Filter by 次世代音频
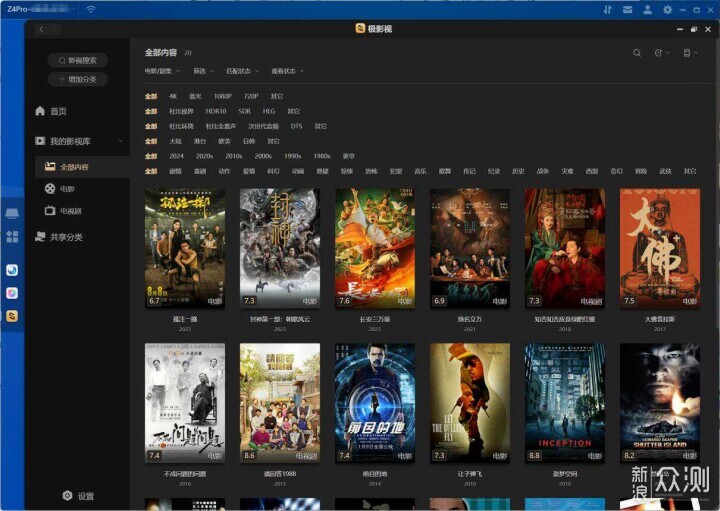Screen dimensions: 720x511 coord(263,126)
